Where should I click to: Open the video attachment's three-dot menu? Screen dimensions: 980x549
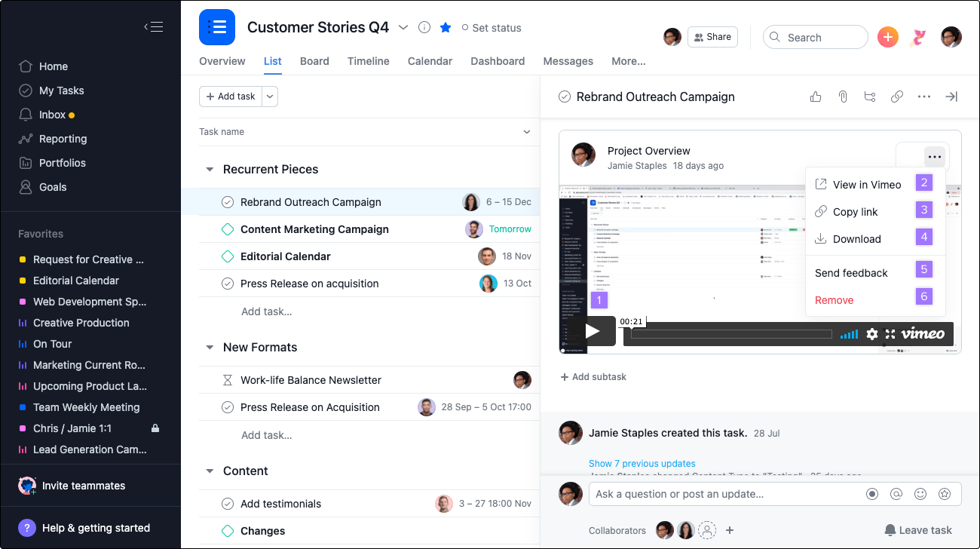(935, 157)
